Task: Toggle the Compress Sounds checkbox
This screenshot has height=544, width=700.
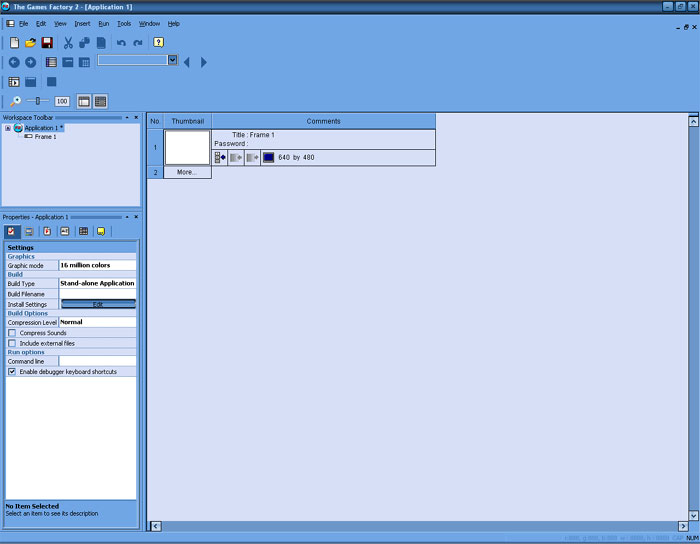Action: point(12,333)
